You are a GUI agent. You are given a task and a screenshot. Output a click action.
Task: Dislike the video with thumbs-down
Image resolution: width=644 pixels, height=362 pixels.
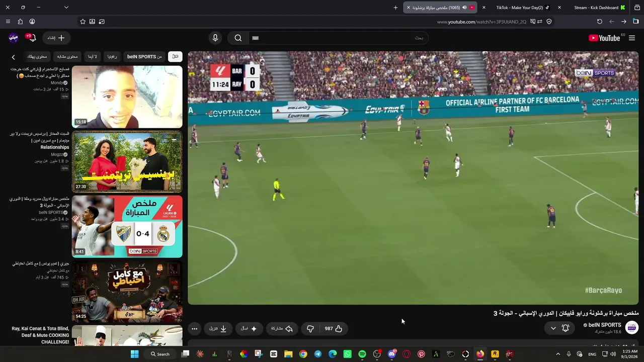(310, 328)
